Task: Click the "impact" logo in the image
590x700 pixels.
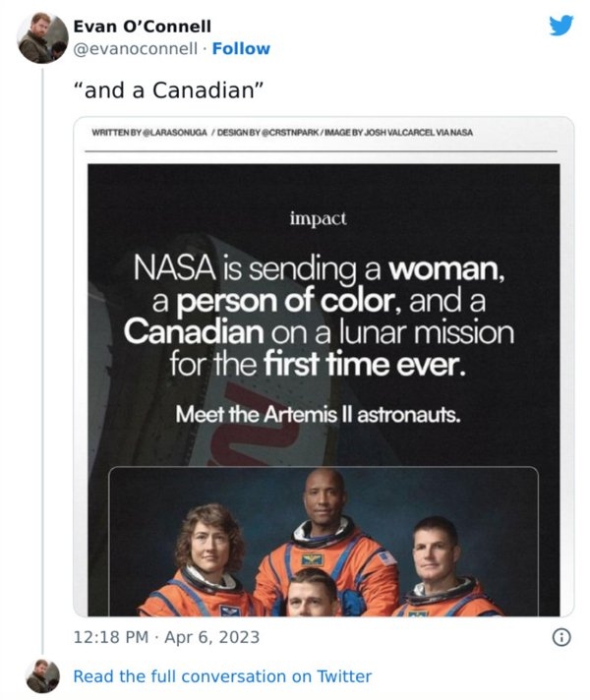Action: [x=319, y=218]
